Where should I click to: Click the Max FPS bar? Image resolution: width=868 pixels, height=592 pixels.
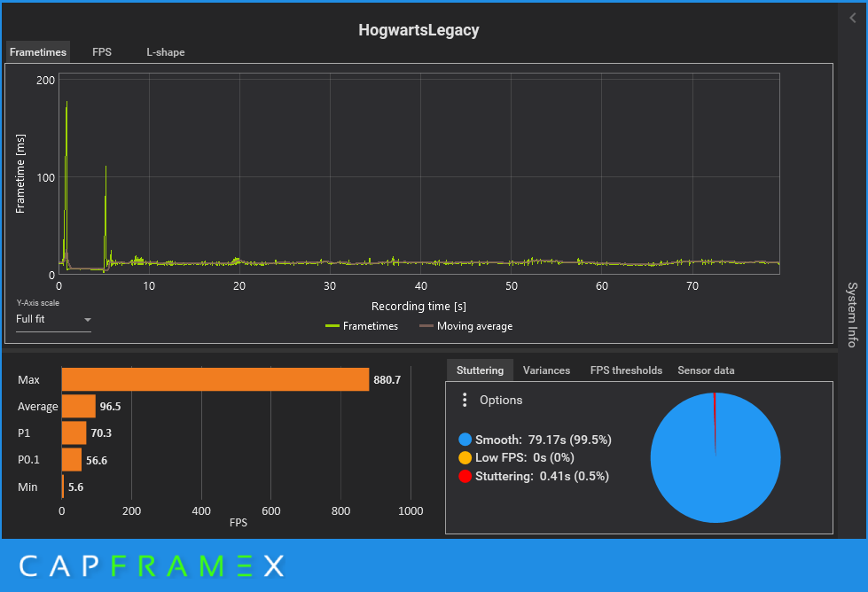[215, 379]
